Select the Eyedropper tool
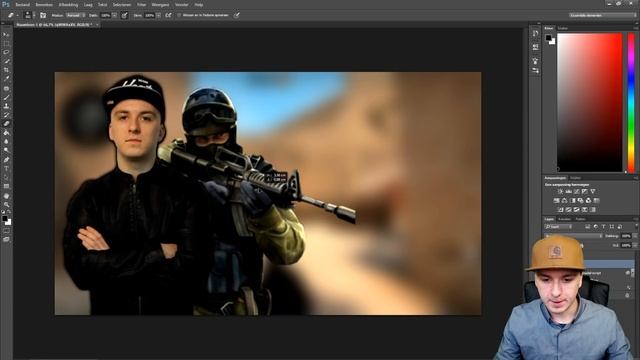 click(6, 79)
